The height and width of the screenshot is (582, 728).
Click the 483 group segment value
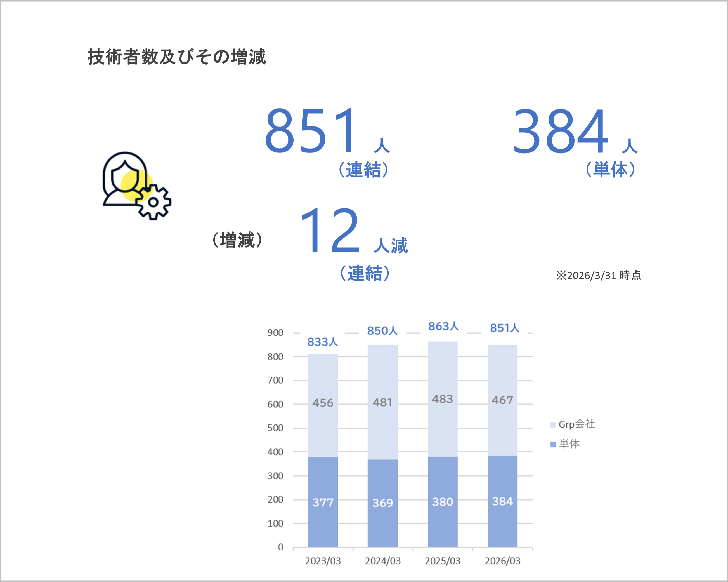point(443,399)
